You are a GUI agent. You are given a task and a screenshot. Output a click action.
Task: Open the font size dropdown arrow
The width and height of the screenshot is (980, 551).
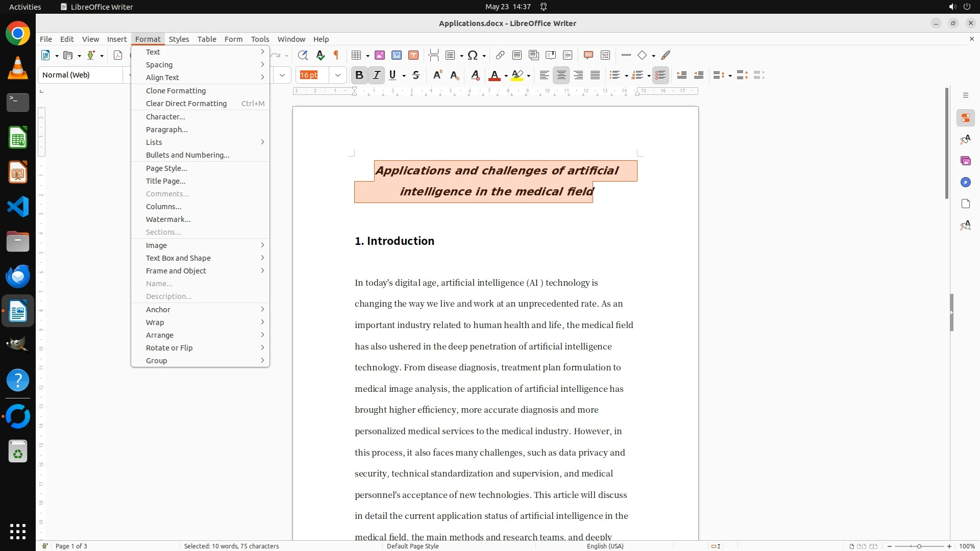(x=338, y=75)
